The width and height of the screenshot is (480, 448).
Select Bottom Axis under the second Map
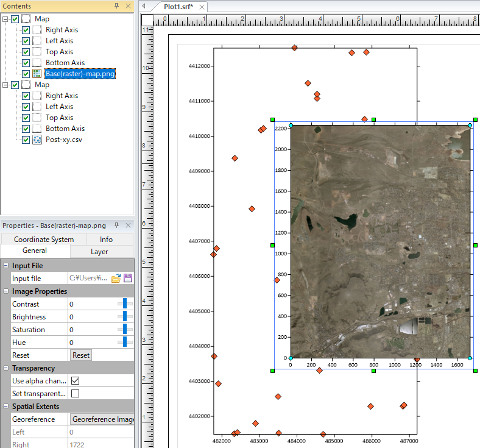pyautogui.click(x=65, y=129)
